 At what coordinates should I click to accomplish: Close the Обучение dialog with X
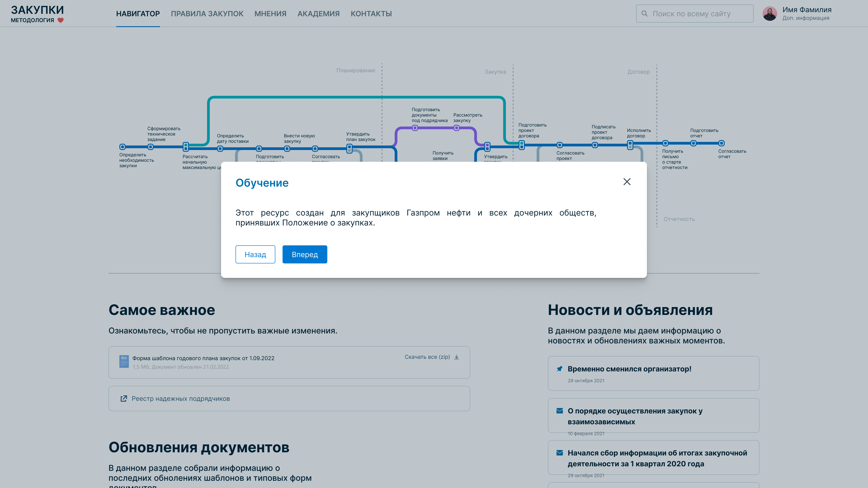click(627, 182)
